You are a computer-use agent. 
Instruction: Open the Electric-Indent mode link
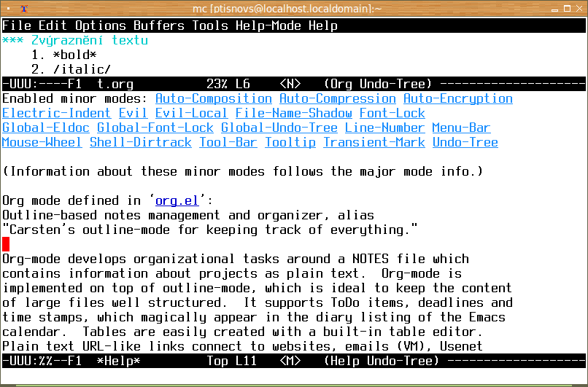(x=57, y=113)
